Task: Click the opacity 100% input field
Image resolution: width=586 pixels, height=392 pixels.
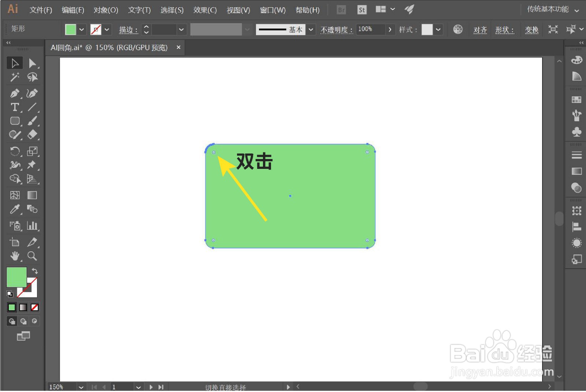Action: point(371,29)
